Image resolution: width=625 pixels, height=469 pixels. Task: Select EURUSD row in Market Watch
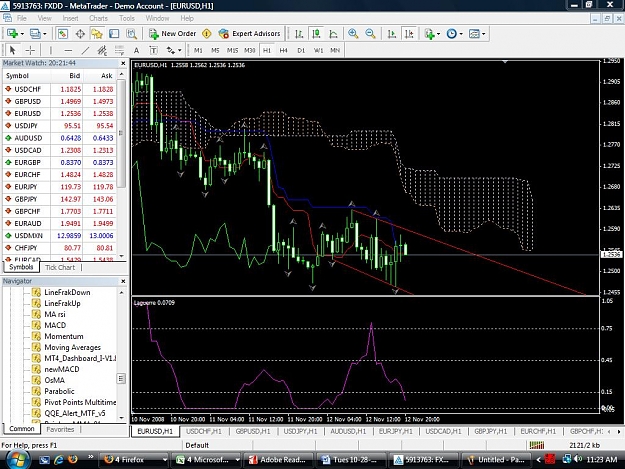[x=59, y=114]
